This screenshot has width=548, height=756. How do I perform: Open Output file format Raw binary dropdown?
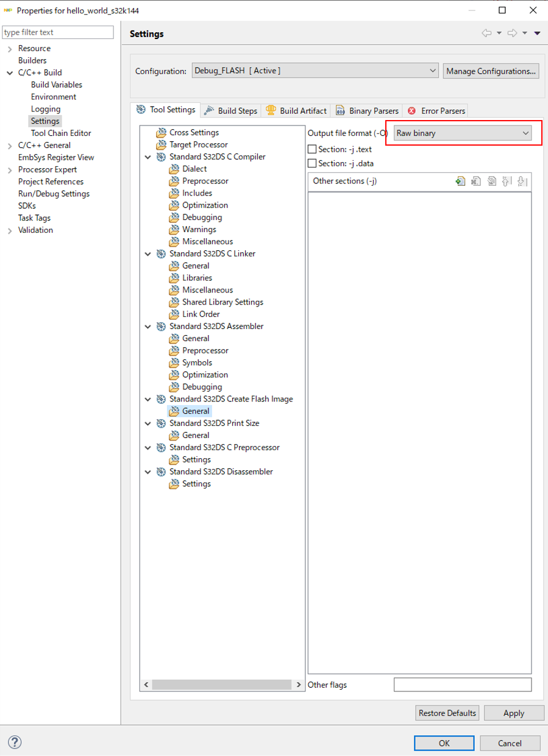[462, 133]
